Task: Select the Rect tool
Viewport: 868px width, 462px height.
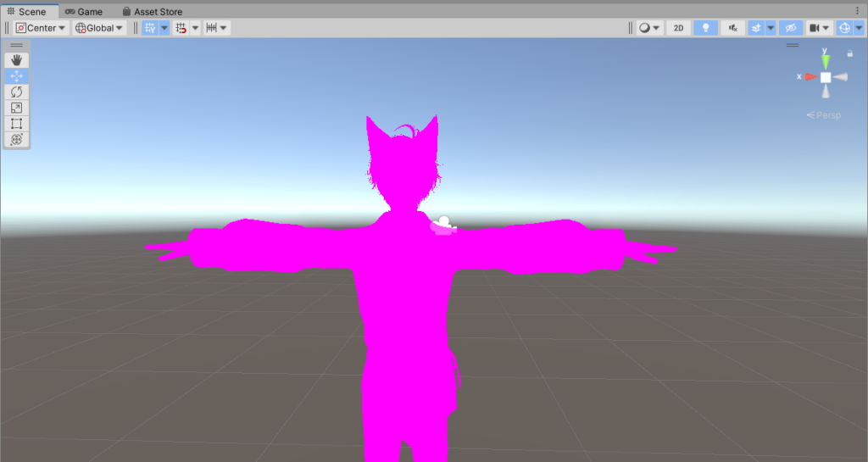Action: click(x=17, y=124)
